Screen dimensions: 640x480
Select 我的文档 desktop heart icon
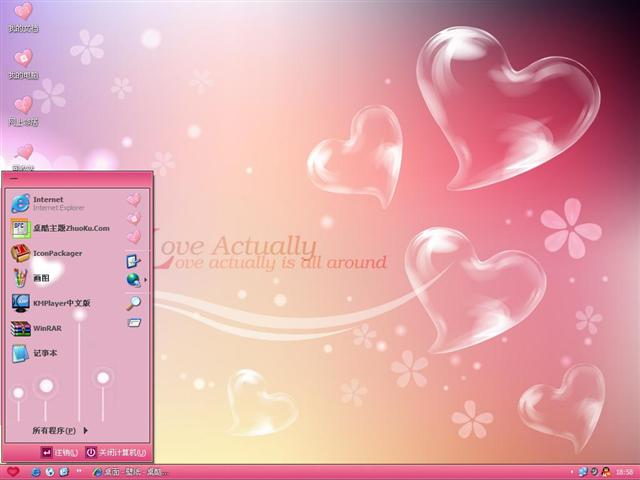23,17
